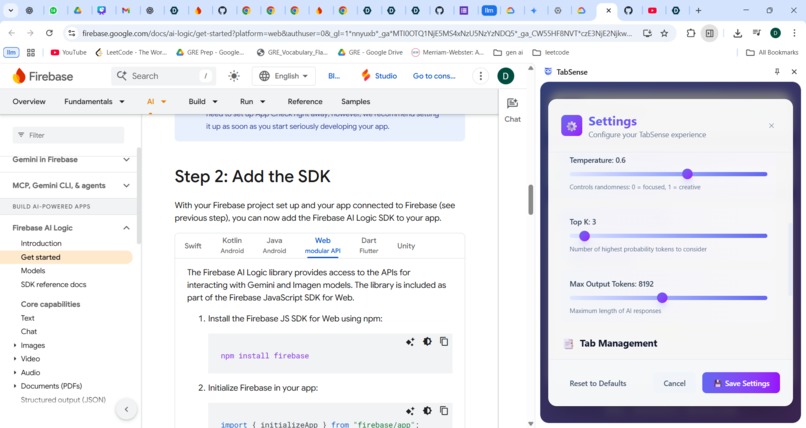Open Chrome extensions puzzle icon
The image size is (806, 428).
point(690,33)
